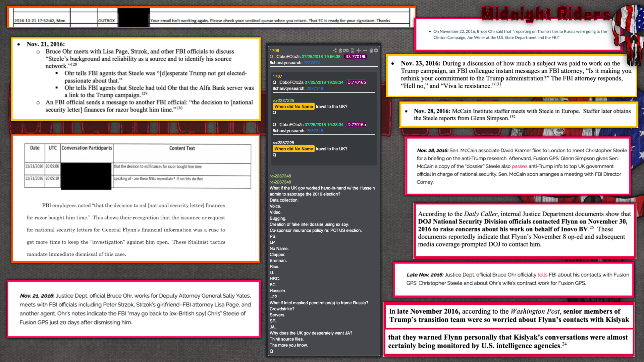
Task: Click the image file icon on post 1708
Action: point(353,50)
